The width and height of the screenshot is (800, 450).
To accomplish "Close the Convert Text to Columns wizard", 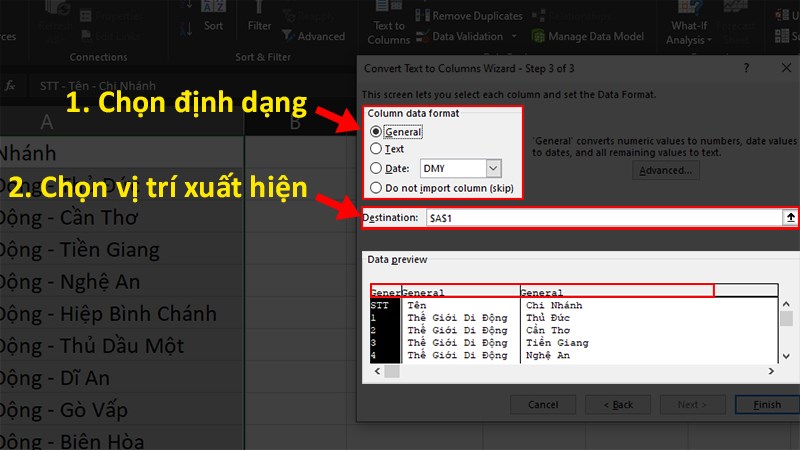I will point(786,68).
